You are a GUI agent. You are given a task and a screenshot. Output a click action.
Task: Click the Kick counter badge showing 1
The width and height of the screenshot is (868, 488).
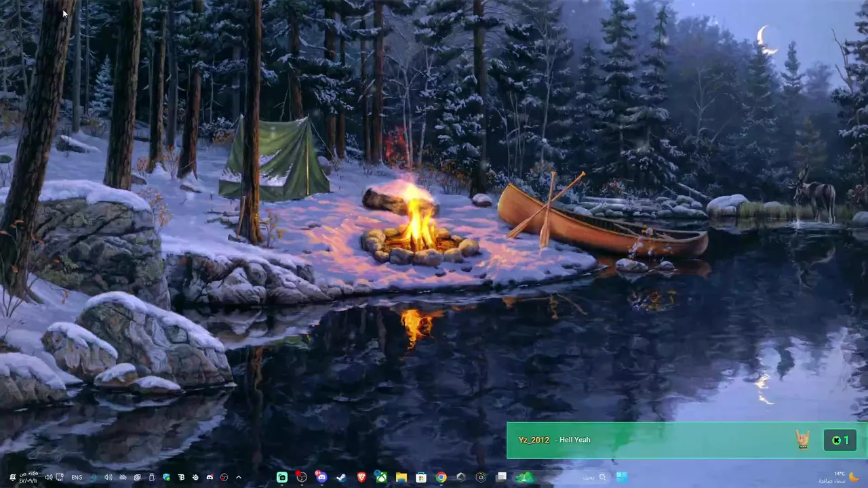[x=841, y=441]
